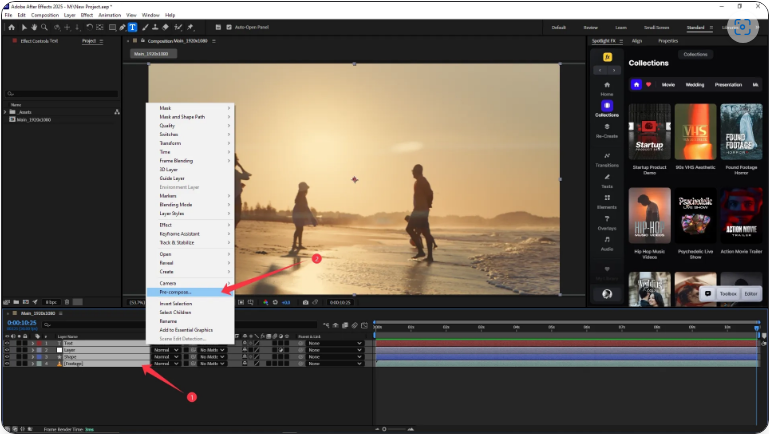
Task: Click the blue home filter in Collections
Action: (636, 84)
